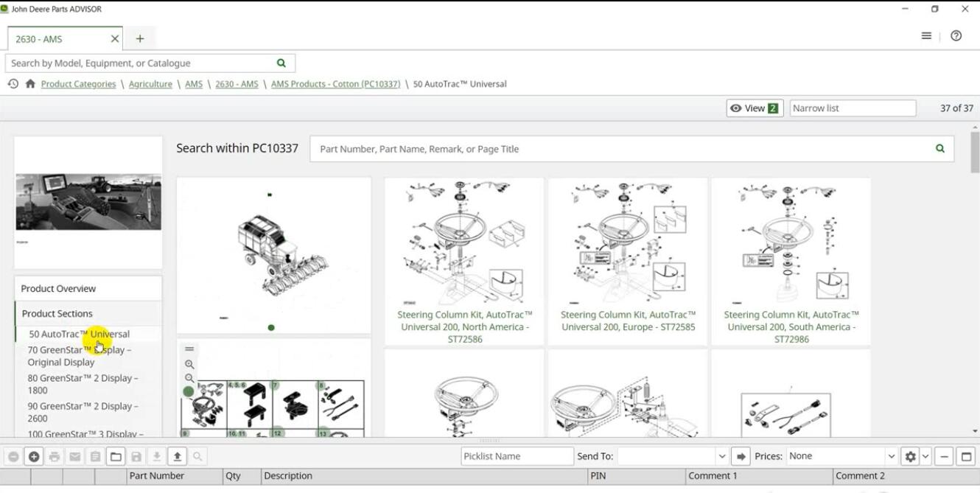Click the upload arrow icon in picklist toolbar
The width and height of the screenshot is (980, 493).
point(178,457)
